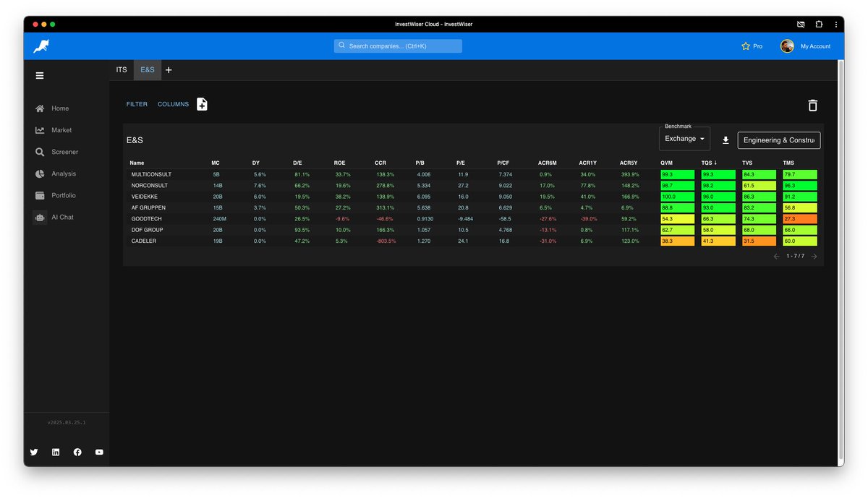Open My Account link
The image size is (868, 498).
coord(815,46)
